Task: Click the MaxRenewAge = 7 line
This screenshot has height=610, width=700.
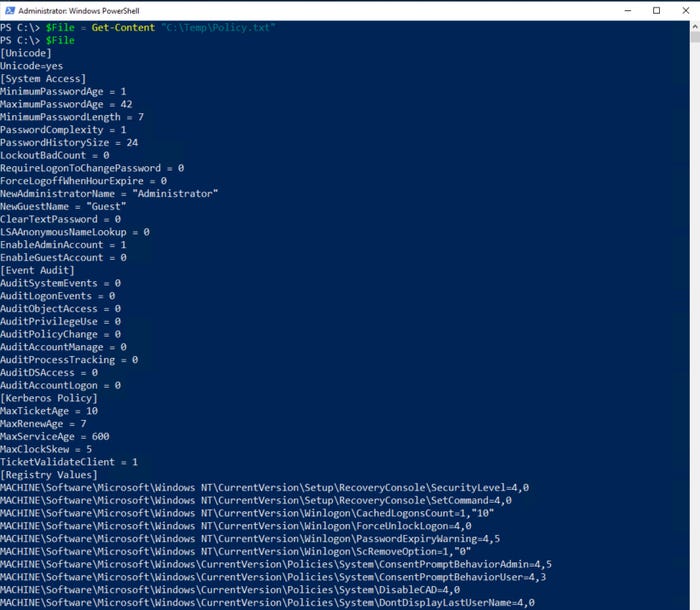Action: click(x=43, y=424)
